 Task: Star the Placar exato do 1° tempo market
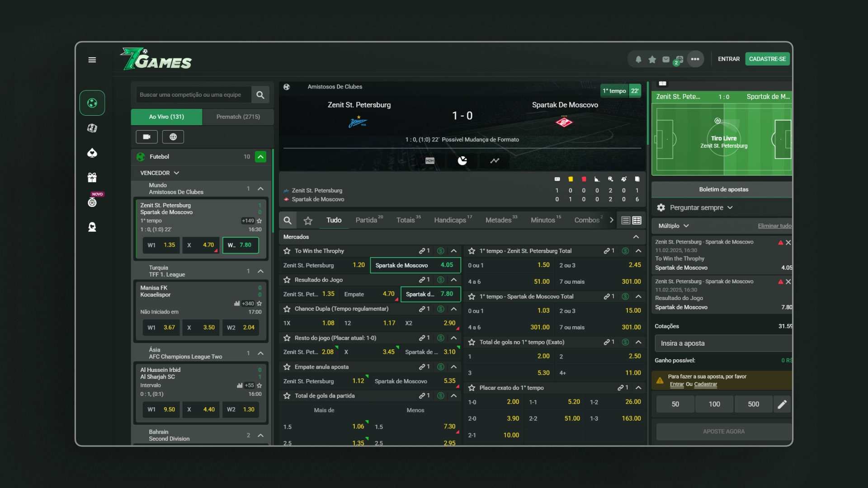[472, 388]
